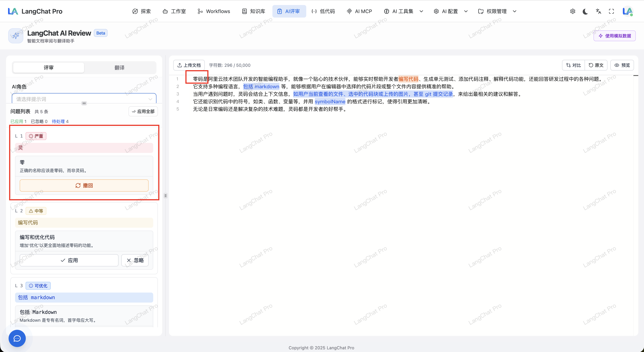This screenshot has width=644, height=352.
Task: Switch to the 翻译 tab
Action: (x=120, y=67)
